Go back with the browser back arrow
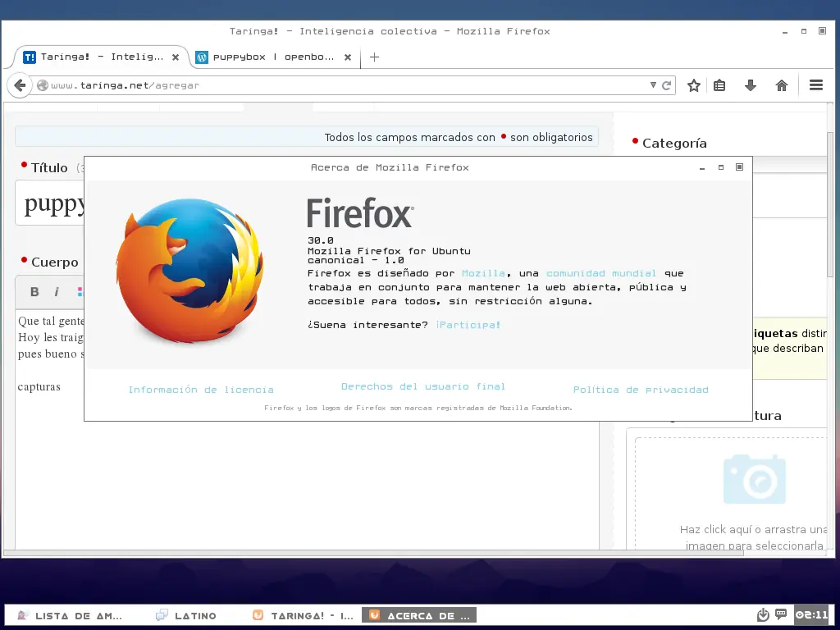The width and height of the screenshot is (840, 630). (x=20, y=85)
